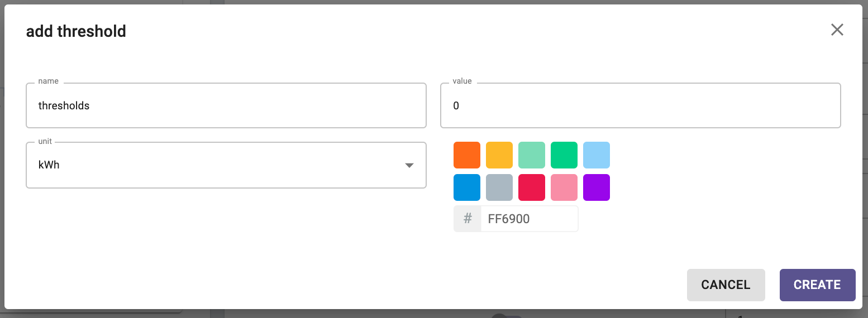This screenshot has width=868, height=318.
Task: Edit the hex color code FF6900 field
Action: pyautogui.click(x=529, y=219)
